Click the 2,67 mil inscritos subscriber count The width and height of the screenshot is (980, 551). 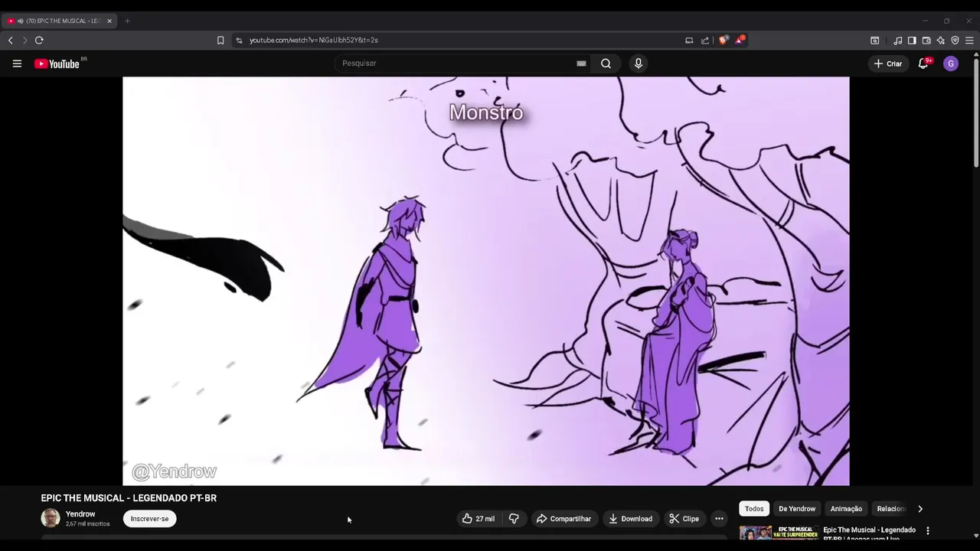point(87,524)
